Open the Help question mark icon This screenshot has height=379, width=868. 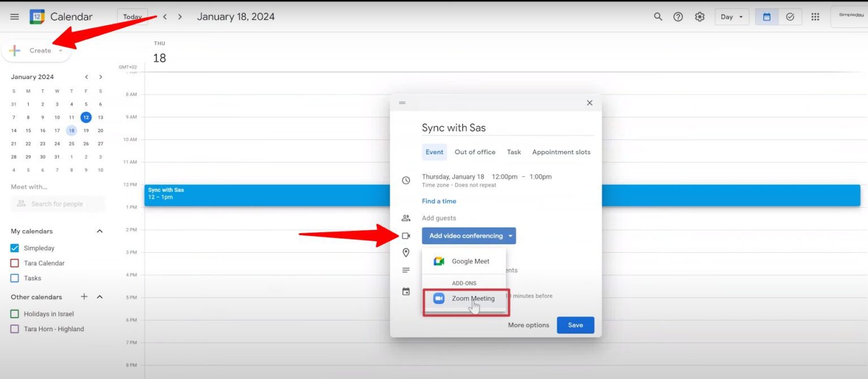678,16
